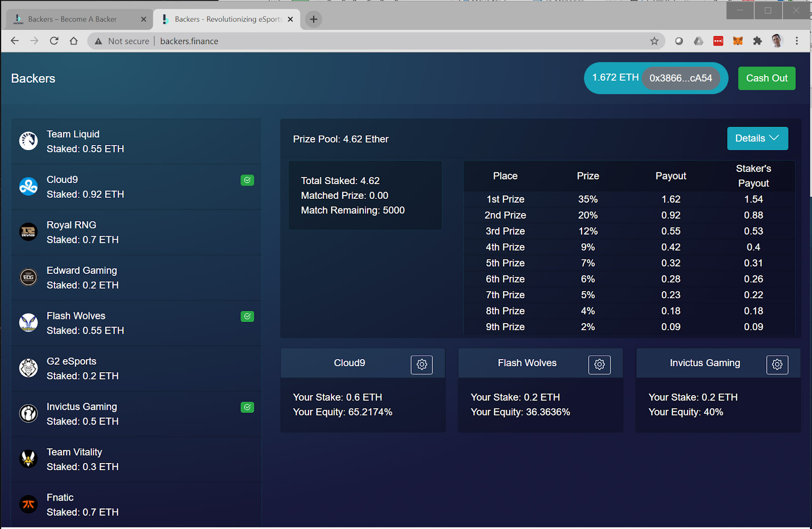Toggle the green check on Cloud9 row
The width and height of the screenshot is (812, 529).
point(247,180)
